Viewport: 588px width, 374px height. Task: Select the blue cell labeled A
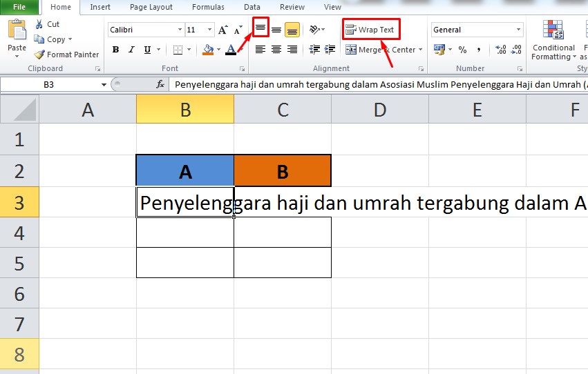coord(185,170)
